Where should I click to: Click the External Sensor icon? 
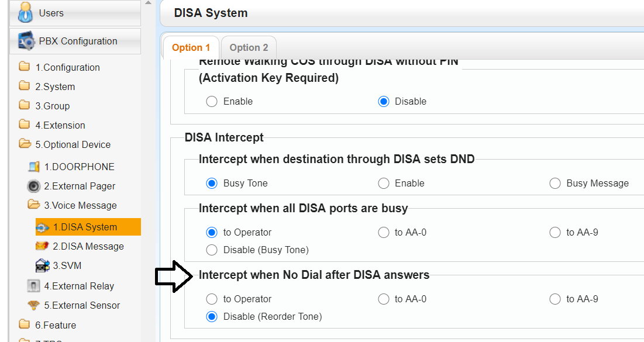point(34,305)
